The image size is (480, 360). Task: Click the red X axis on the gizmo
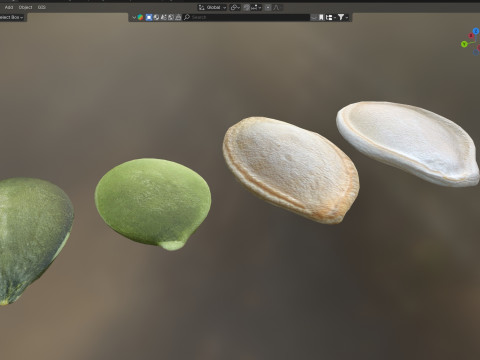click(471, 36)
